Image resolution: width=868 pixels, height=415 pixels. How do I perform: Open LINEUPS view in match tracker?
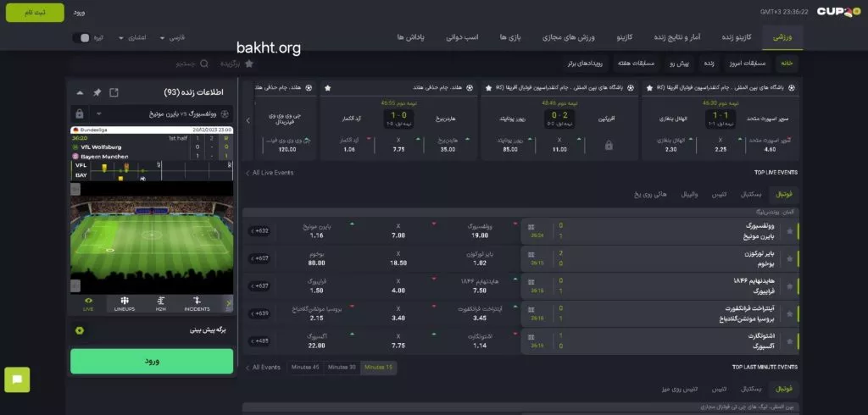(124, 303)
